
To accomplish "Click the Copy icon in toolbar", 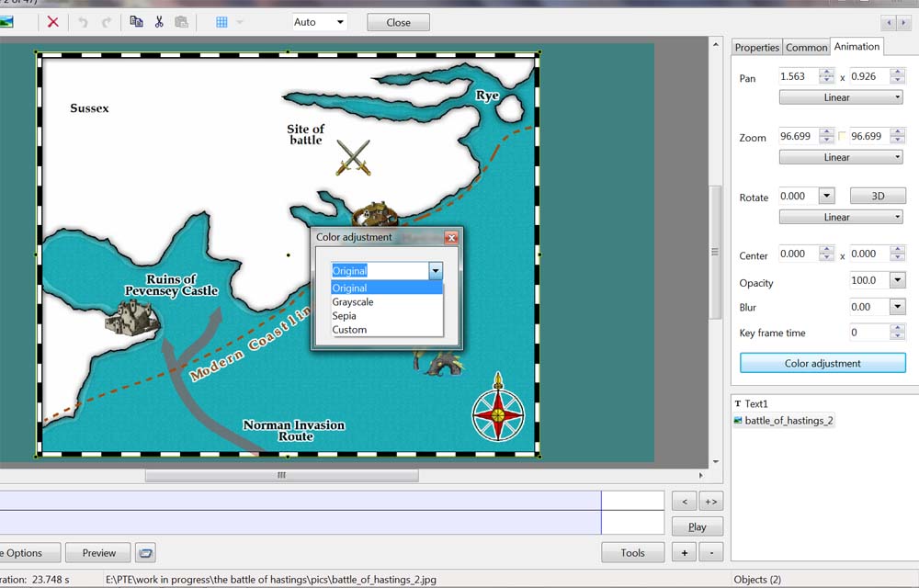I will click(x=136, y=22).
